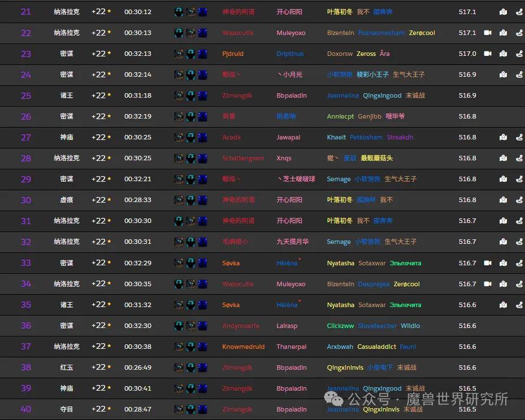Open the route path icon in rank 29 row

click(x=519, y=180)
